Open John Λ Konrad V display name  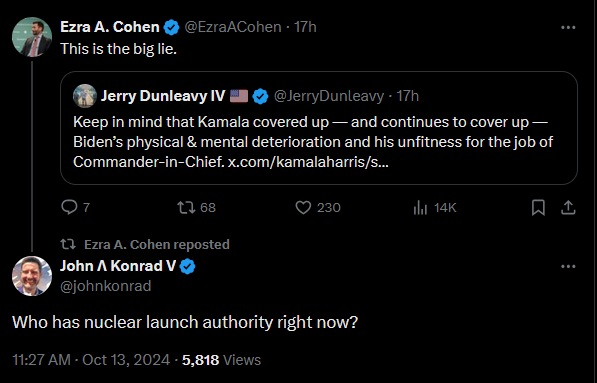(118, 266)
